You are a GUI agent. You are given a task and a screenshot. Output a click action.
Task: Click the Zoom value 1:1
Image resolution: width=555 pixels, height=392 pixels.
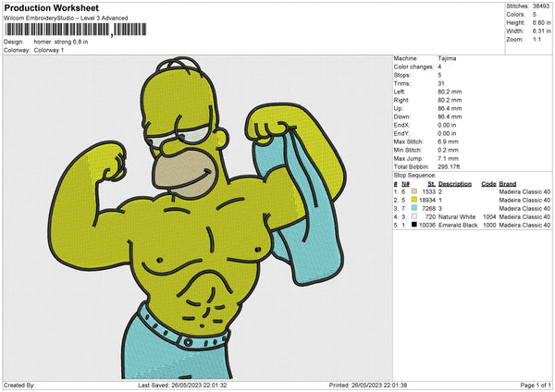click(x=536, y=39)
